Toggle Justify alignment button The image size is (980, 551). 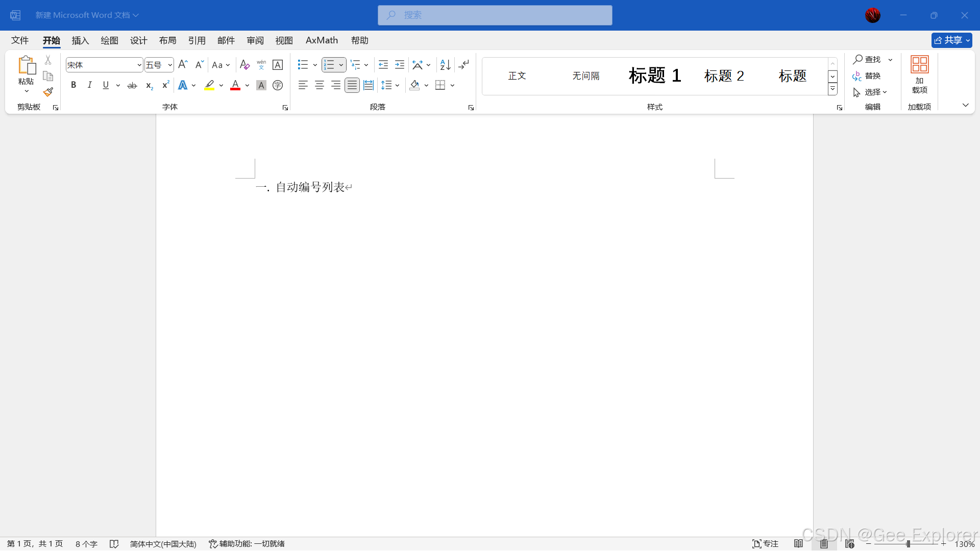click(x=352, y=85)
